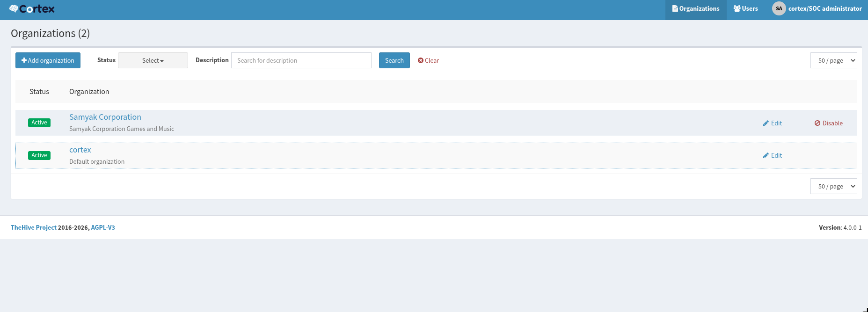Viewport: 868px width, 312px height.
Task: Click Add organization button
Action: [x=48, y=60]
